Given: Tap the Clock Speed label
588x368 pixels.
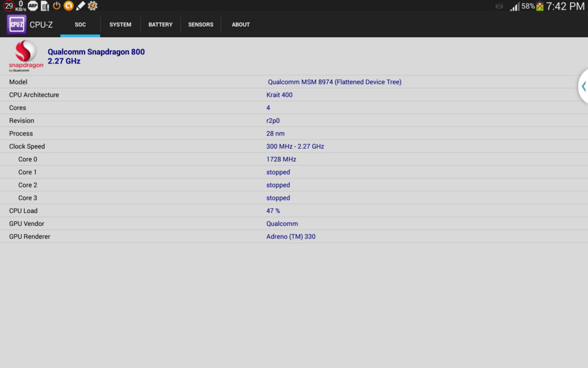Looking at the screenshot, I should 27,146.
